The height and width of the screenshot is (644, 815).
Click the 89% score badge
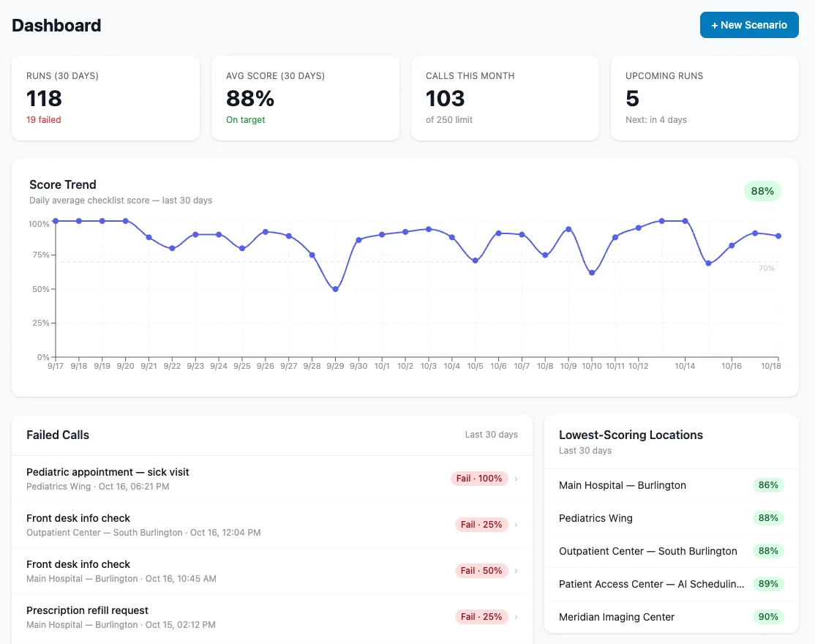pos(767,584)
